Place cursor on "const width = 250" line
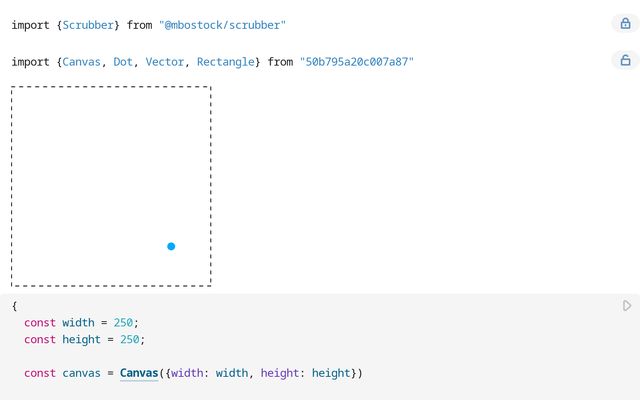 (x=82, y=322)
